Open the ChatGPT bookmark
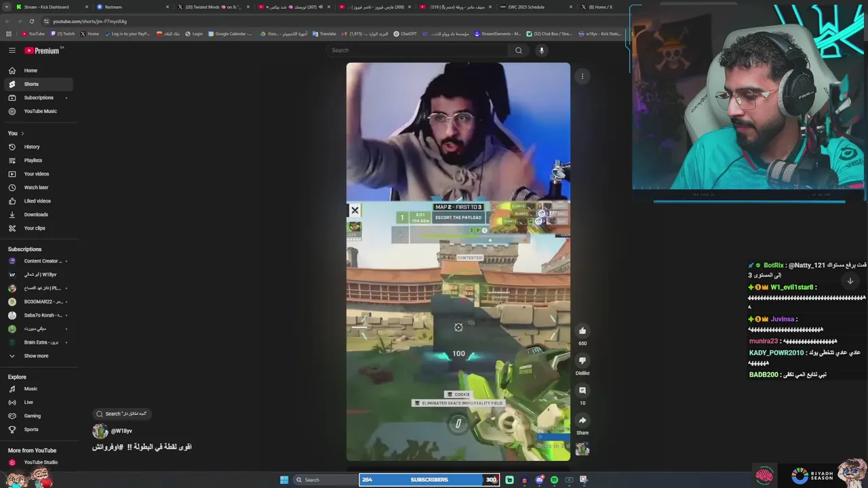This screenshot has width=868, height=488. point(406,34)
